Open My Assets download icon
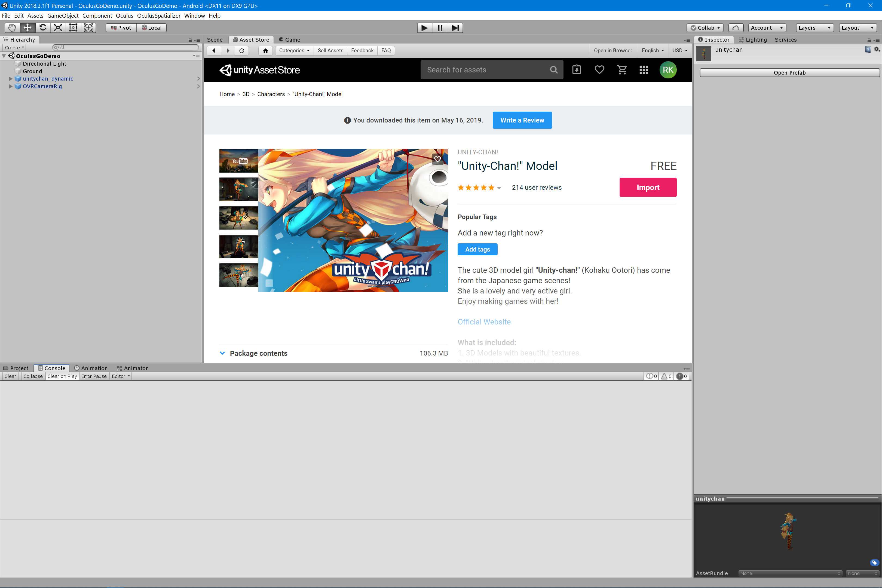 pos(576,70)
